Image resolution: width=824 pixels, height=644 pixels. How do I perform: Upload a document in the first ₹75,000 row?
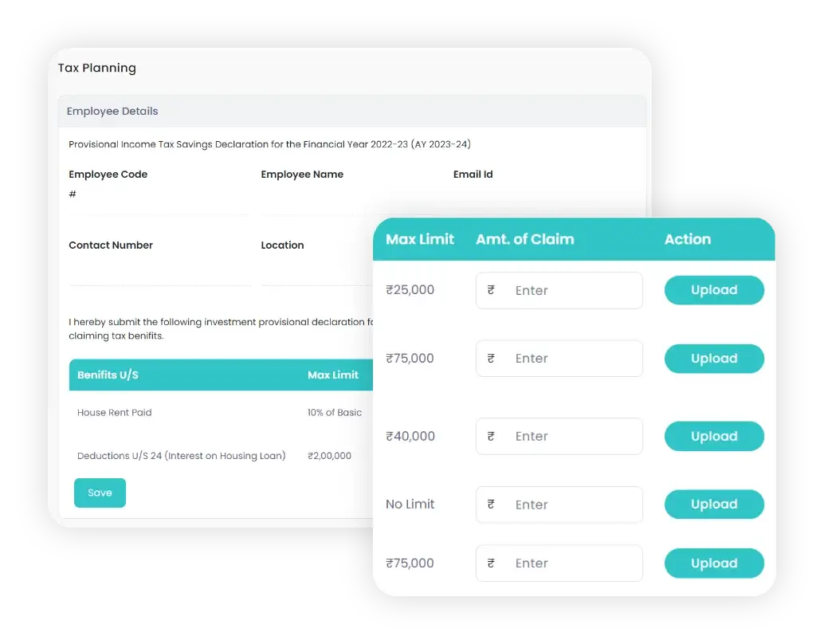(713, 358)
